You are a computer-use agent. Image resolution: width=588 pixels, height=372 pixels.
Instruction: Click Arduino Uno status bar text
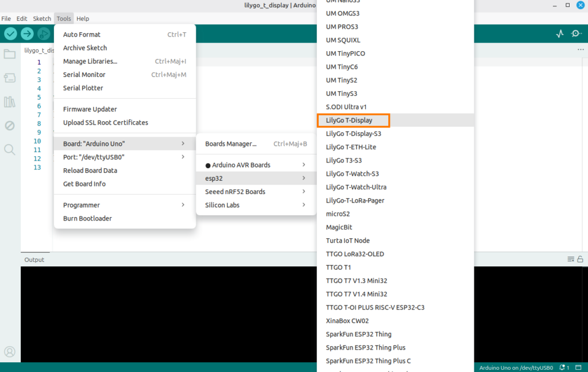click(516, 367)
